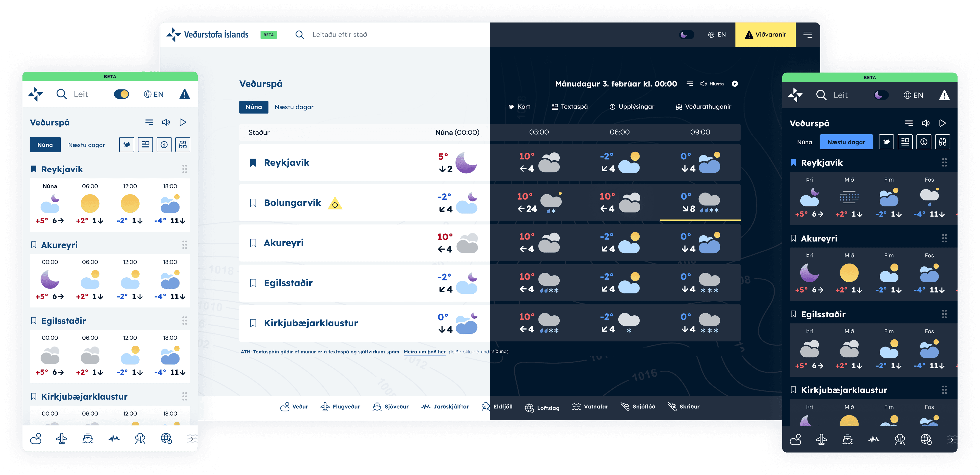
Task: Expand more items arrow in dark mobile bottom bar
Action: pyautogui.click(x=952, y=440)
